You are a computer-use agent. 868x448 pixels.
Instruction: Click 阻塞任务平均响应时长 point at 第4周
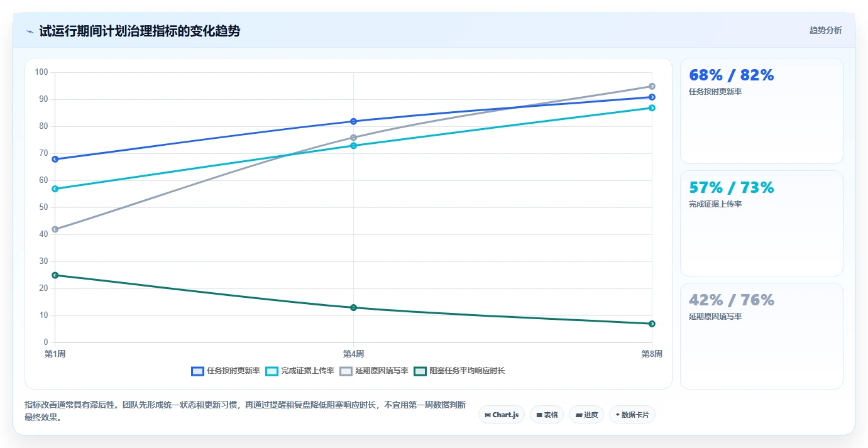click(353, 307)
